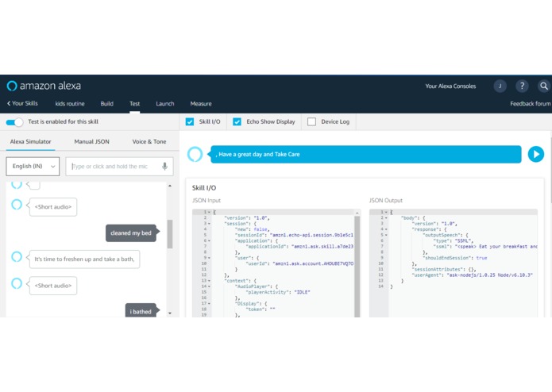Open the English (IN) language dropdown
Viewport: 552px width, 392px height.
[33, 167]
